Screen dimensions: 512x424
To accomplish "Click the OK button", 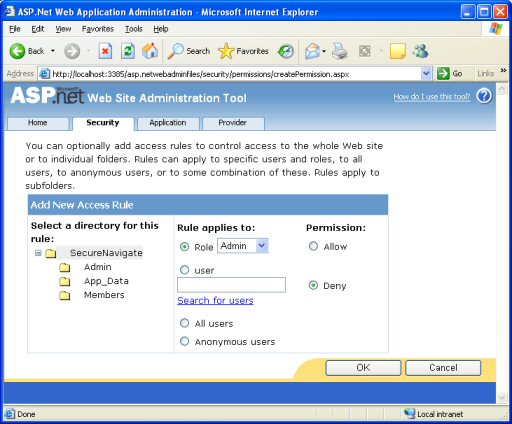I will click(x=363, y=368).
